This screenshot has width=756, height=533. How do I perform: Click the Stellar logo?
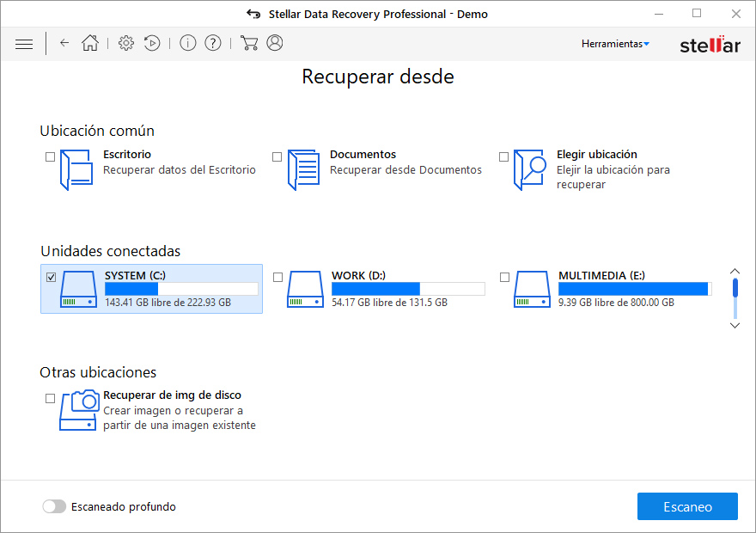710,44
